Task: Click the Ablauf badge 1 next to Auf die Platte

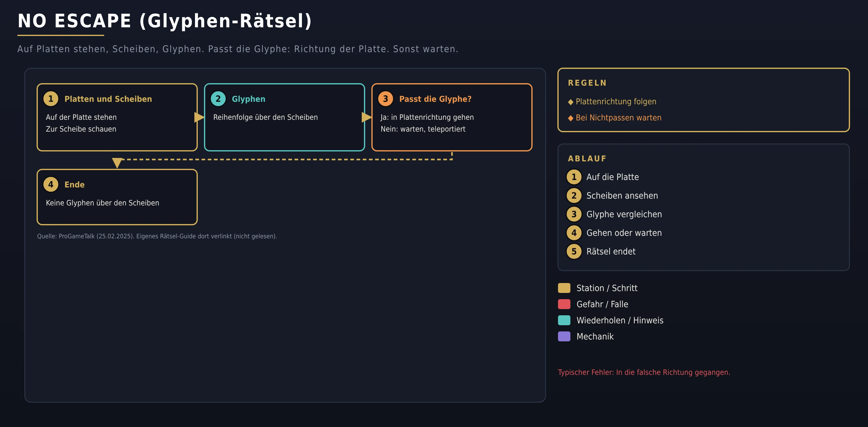Action: click(x=574, y=177)
